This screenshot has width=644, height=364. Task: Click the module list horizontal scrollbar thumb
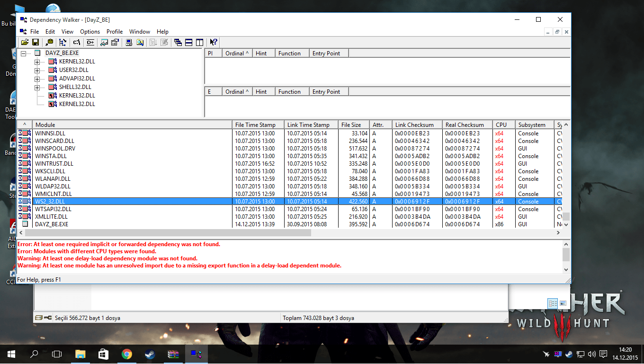168,233
